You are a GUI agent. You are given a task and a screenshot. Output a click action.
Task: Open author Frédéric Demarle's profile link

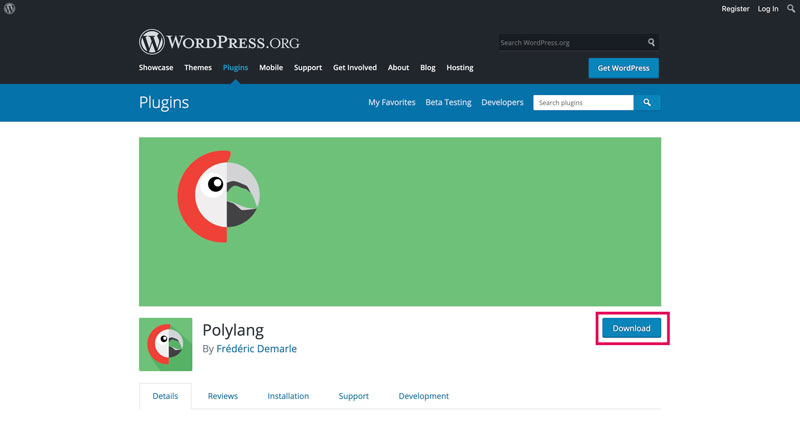[256, 349]
